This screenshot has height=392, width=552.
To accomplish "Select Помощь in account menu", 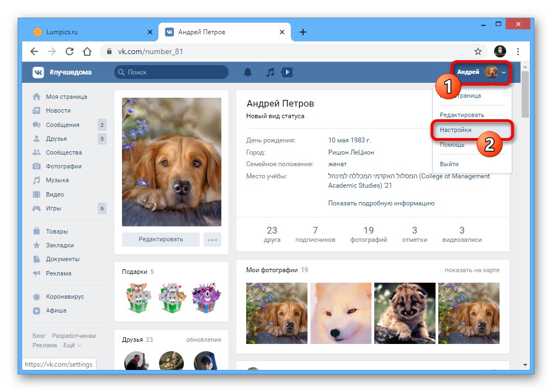I will coord(452,145).
